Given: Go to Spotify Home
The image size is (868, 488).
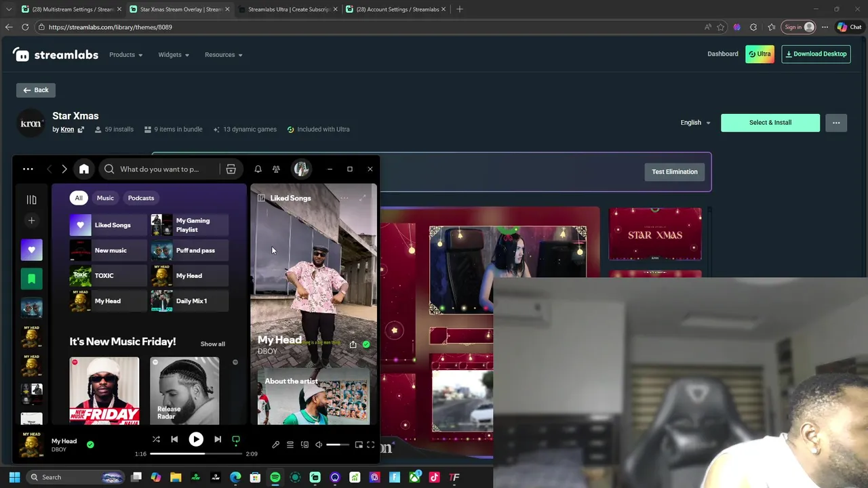Looking at the screenshot, I should 84,169.
